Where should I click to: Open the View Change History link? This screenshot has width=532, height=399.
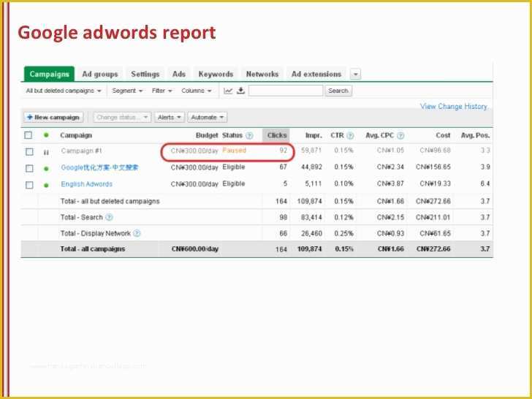point(454,107)
